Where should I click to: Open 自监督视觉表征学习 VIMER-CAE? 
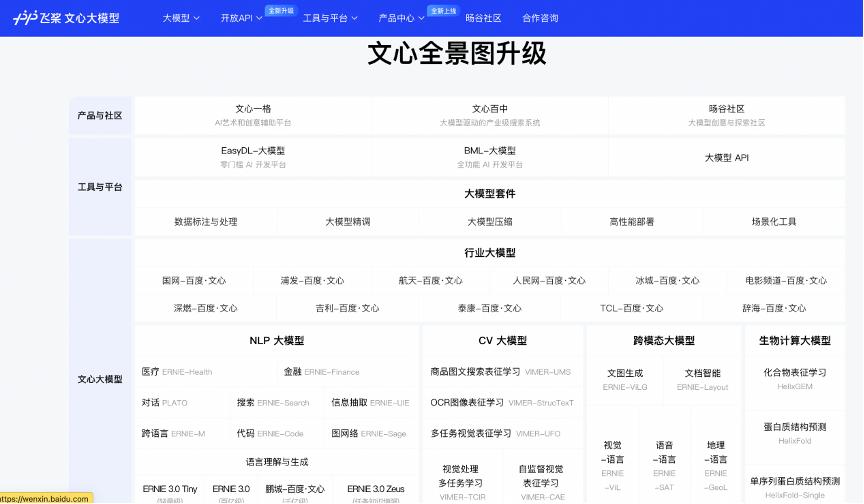(x=542, y=483)
